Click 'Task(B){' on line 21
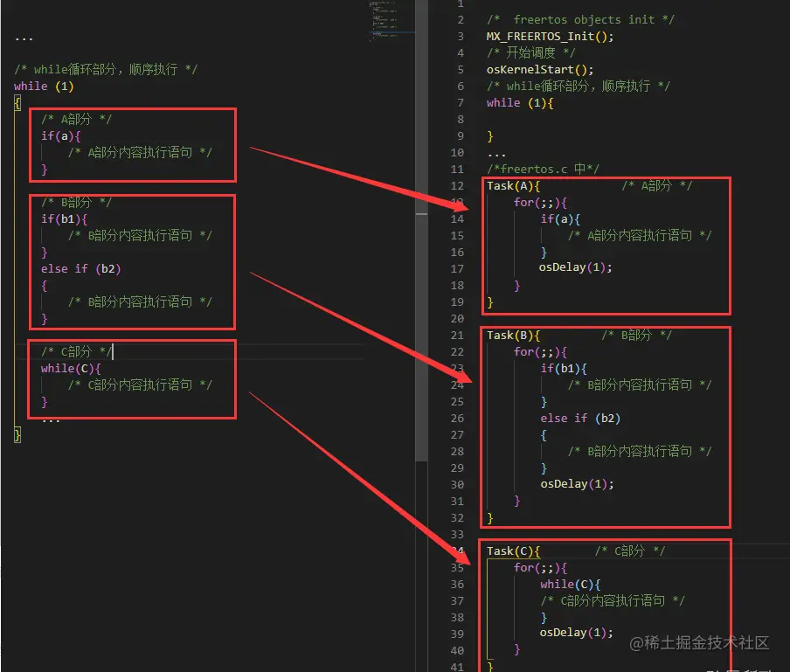790x672 pixels. pos(513,336)
